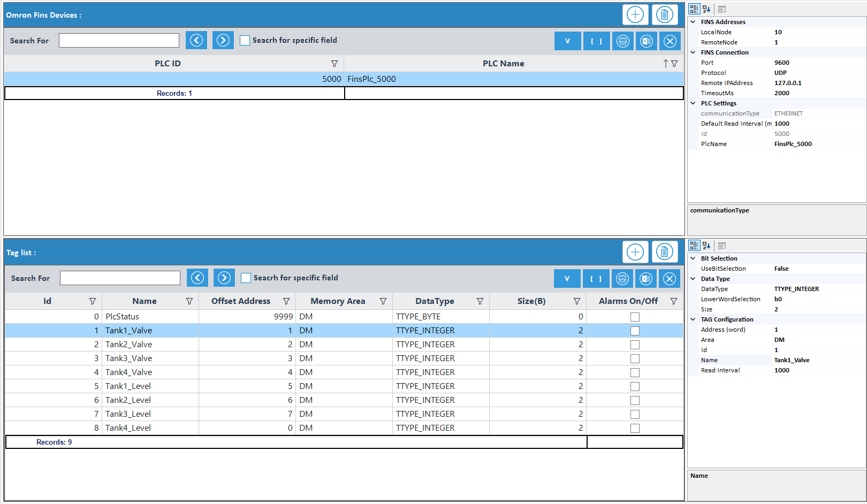Click the brackets button in devices toolbar
The width and height of the screenshot is (867, 504).
click(596, 41)
